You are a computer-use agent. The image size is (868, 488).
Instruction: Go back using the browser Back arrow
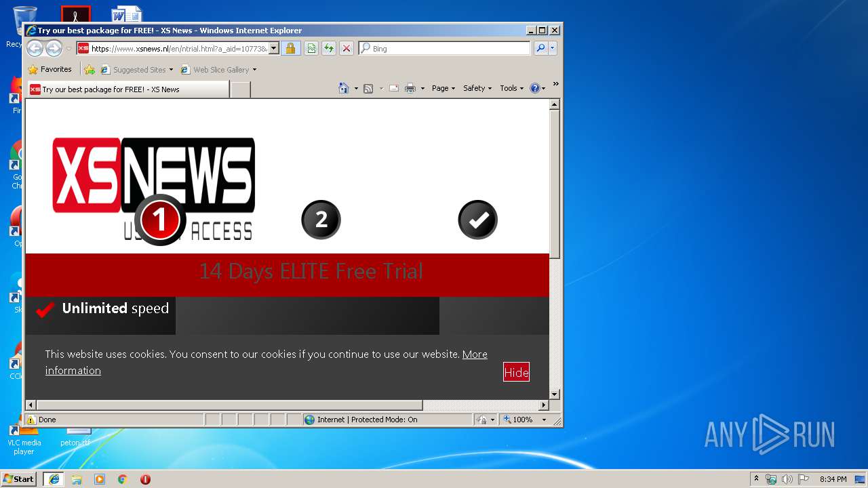point(35,48)
